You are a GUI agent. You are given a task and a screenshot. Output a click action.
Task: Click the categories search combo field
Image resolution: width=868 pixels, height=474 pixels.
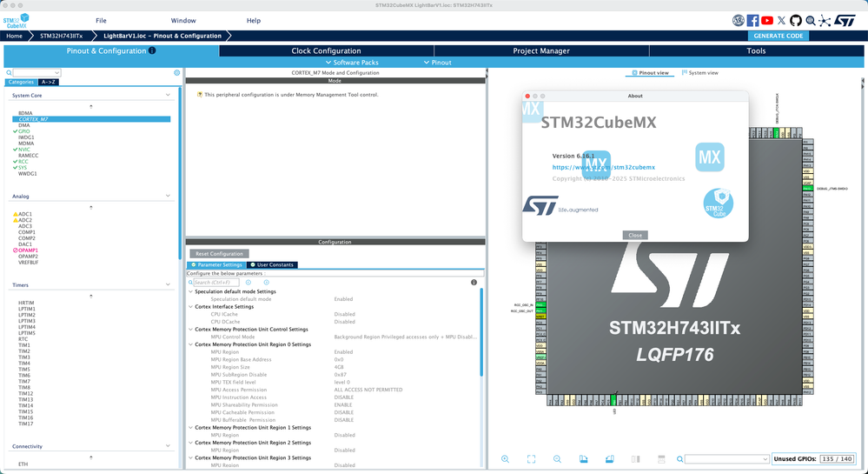coord(36,73)
